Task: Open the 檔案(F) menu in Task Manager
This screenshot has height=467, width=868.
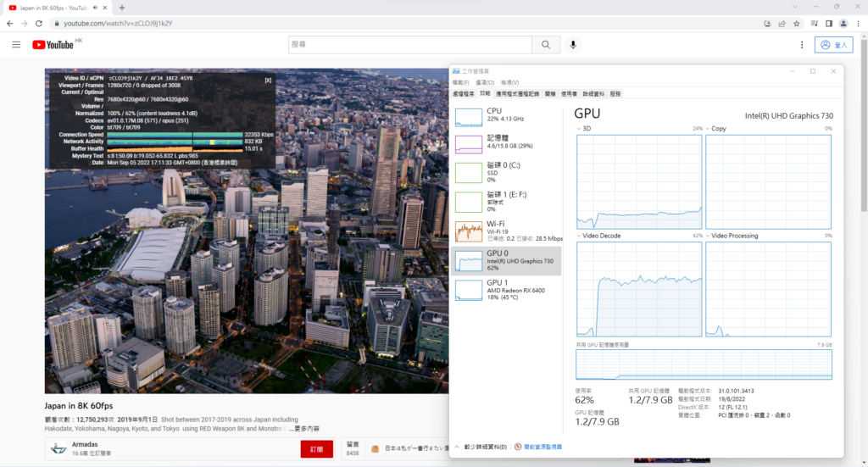Action: tap(460, 82)
